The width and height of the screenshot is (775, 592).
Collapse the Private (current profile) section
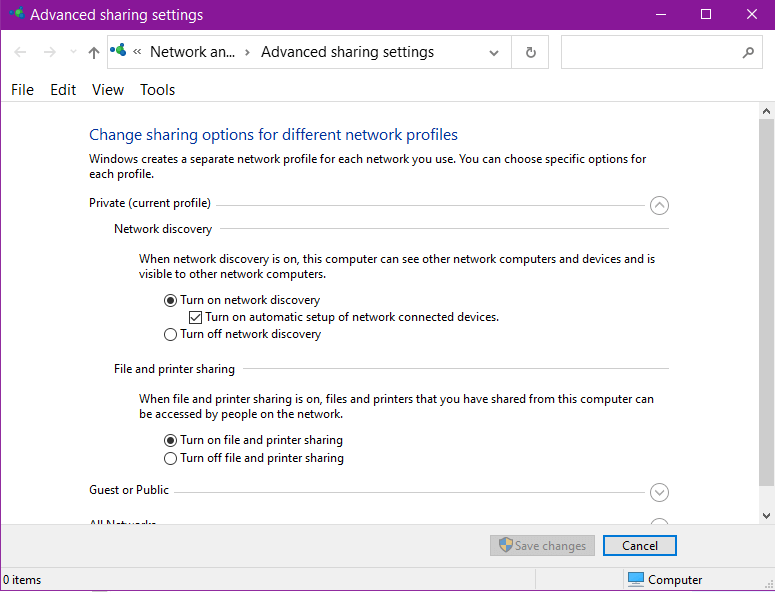[x=659, y=205]
